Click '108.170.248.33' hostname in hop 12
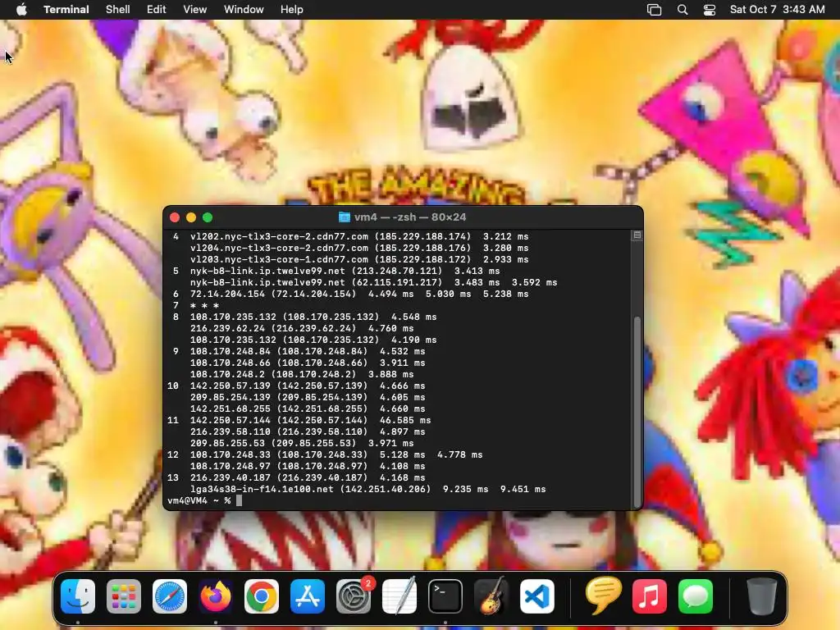840x630 pixels. tap(231, 454)
